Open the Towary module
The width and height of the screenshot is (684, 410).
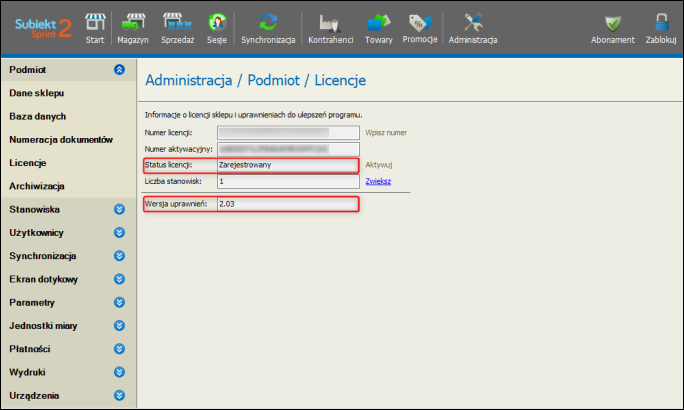pyautogui.click(x=378, y=26)
